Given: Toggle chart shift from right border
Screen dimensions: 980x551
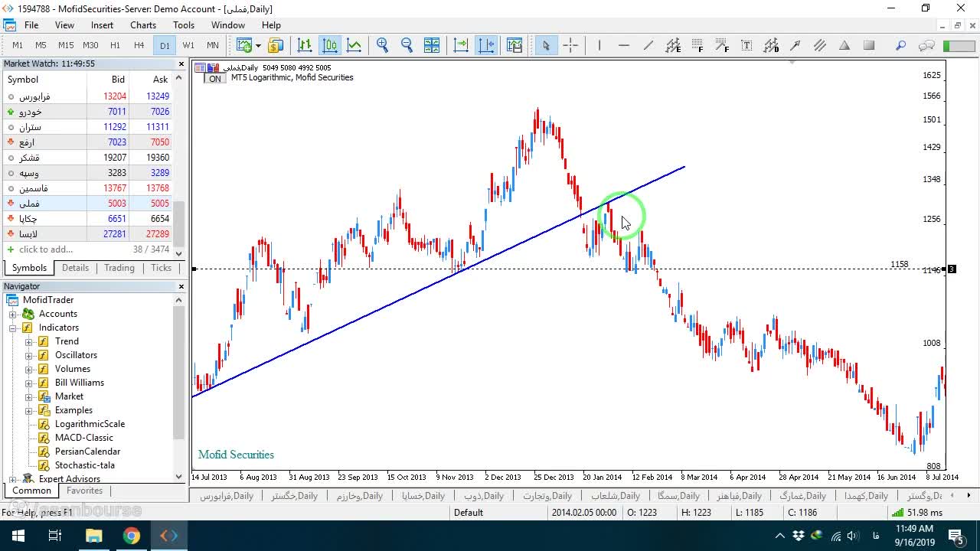Looking at the screenshot, I should (486, 45).
